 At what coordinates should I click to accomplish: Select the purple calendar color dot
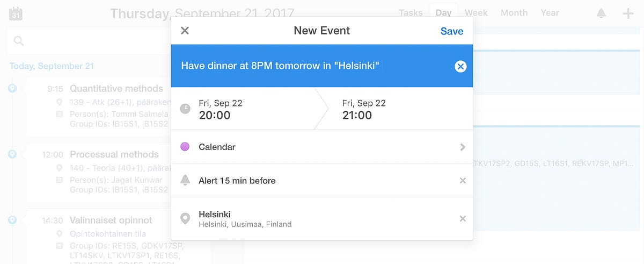point(185,147)
